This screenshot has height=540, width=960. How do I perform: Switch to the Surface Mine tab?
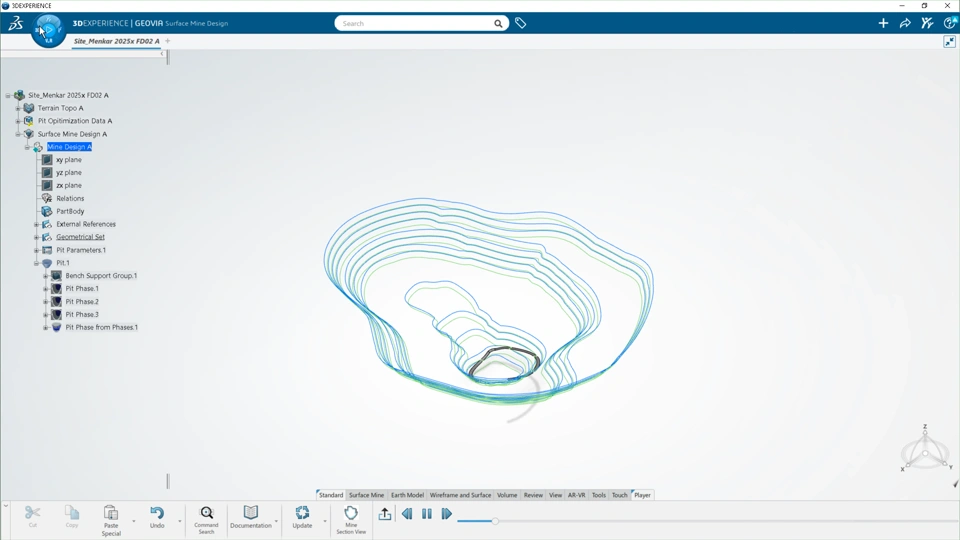coord(366,495)
